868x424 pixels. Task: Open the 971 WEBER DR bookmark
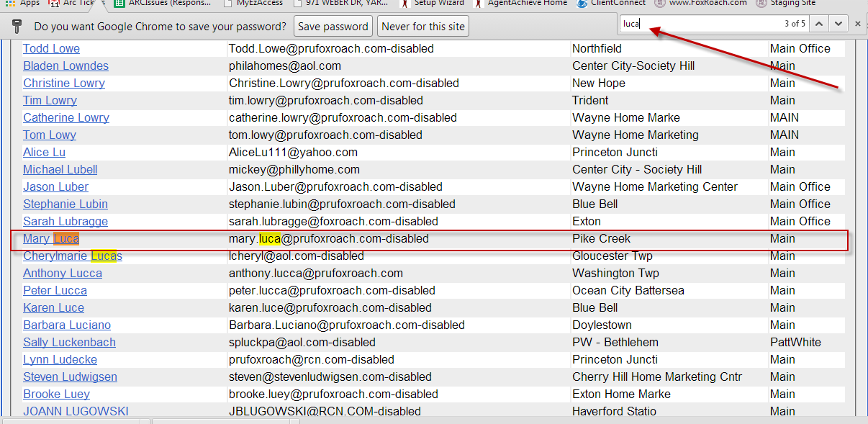click(340, 3)
